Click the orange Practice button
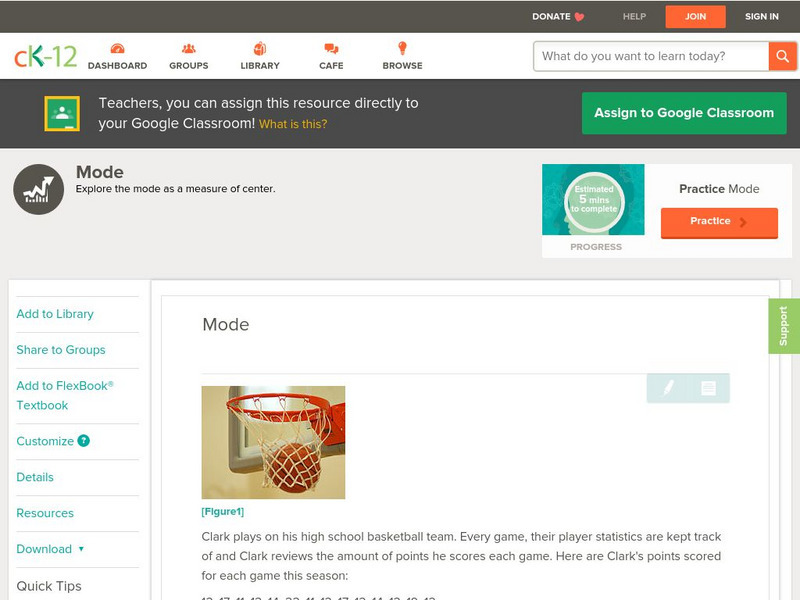The image size is (800, 600). pyautogui.click(x=719, y=222)
